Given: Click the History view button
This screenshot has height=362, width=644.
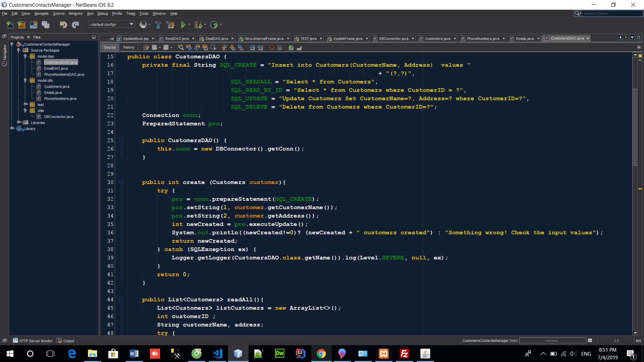Looking at the screenshot, I should tap(128, 47).
